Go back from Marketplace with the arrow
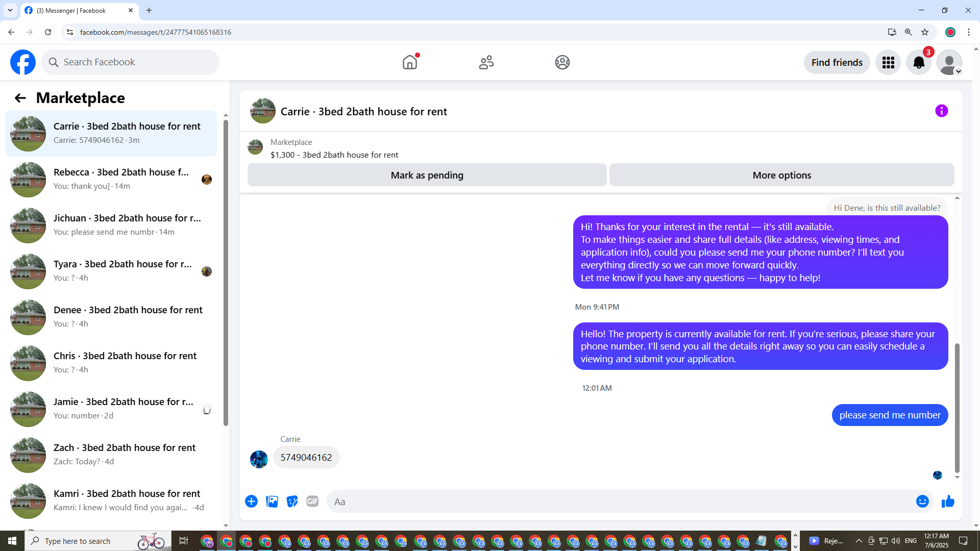980x551 pixels. 20,98
